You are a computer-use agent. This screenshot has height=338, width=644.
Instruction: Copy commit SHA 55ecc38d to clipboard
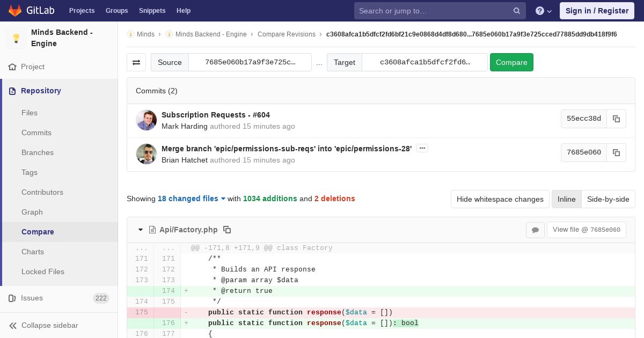(x=616, y=119)
